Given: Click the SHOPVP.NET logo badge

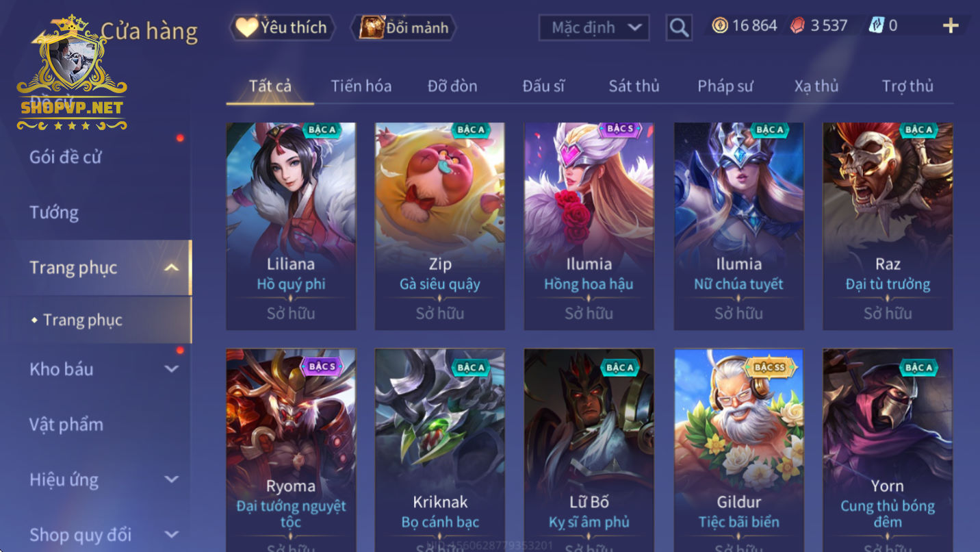Looking at the screenshot, I should click(x=72, y=73).
